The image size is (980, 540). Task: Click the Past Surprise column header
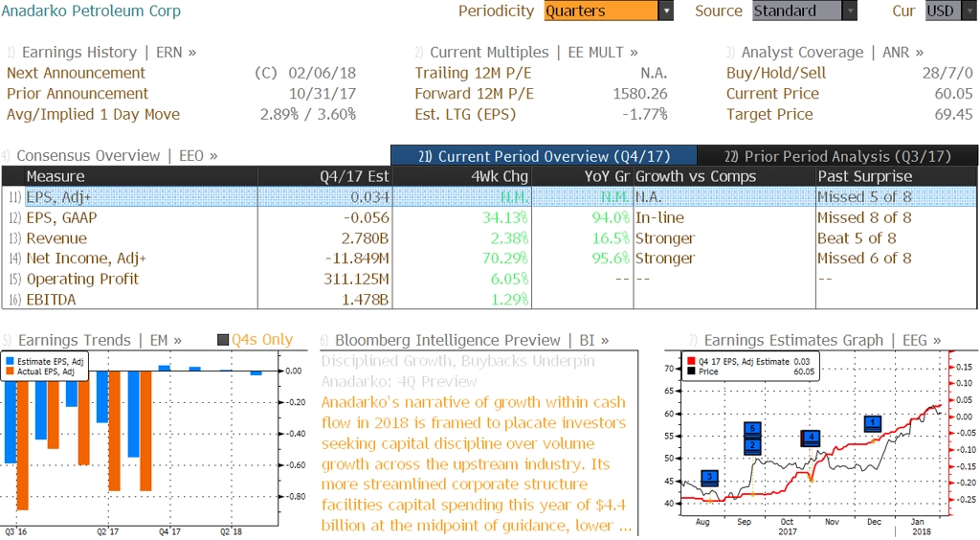point(896,176)
